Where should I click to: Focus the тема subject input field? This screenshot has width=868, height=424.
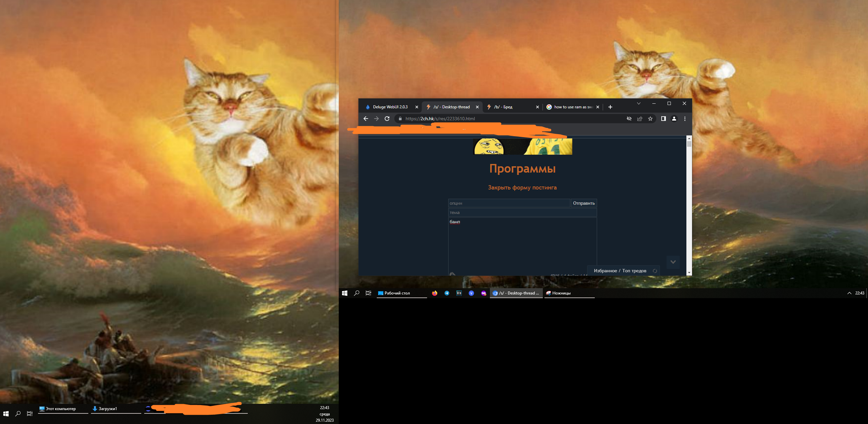[x=522, y=213]
